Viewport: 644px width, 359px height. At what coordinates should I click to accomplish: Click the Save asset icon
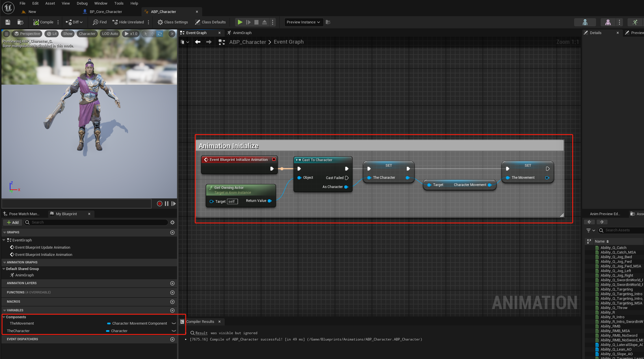(x=8, y=22)
